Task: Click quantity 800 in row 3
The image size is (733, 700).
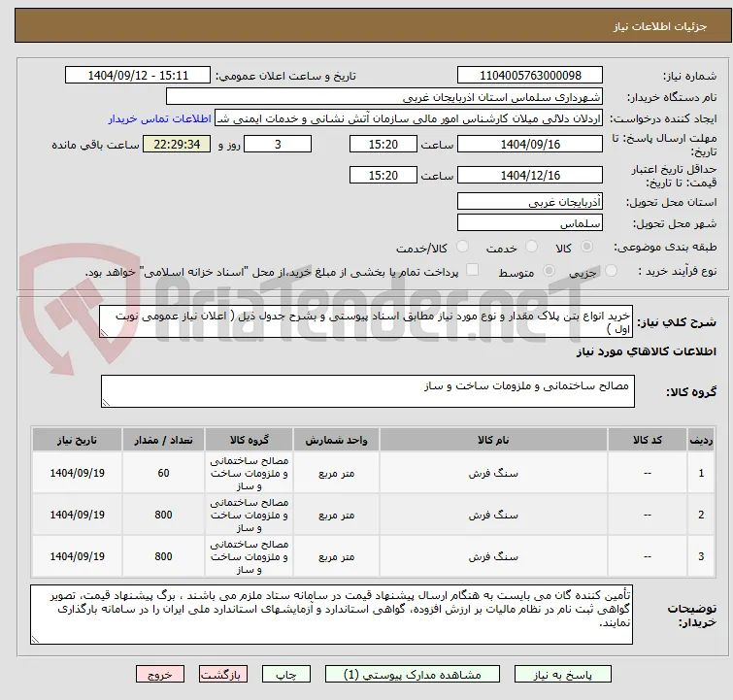Action: (163, 556)
